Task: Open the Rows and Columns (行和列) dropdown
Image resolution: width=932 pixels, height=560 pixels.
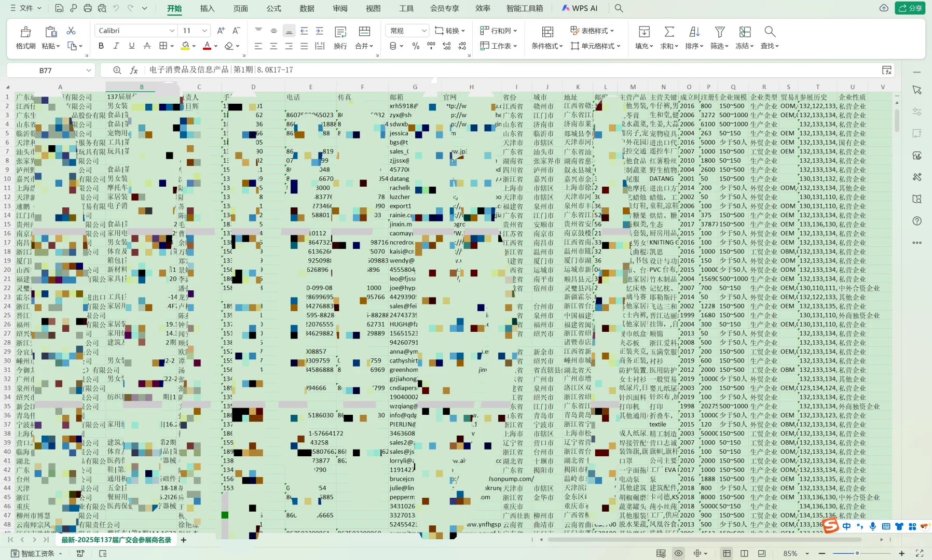Action: point(499,31)
